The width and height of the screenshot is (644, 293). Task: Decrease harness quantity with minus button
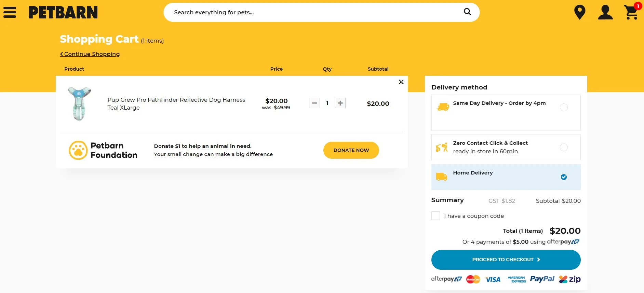pyautogui.click(x=314, y=103)
